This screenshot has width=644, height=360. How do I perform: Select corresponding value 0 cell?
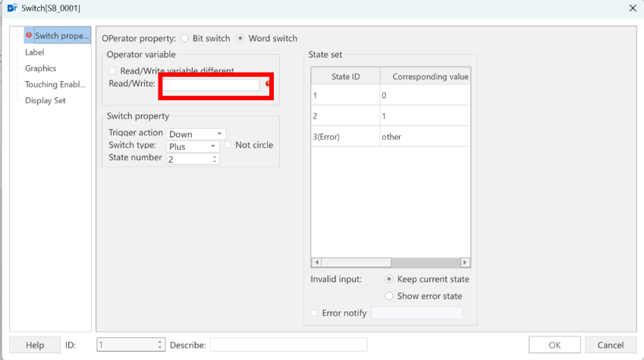(426, 96)
